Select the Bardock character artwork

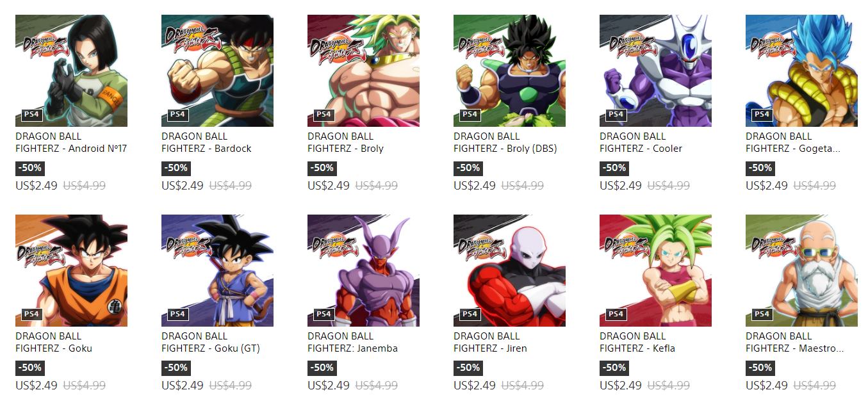click(x=217, y=70)
